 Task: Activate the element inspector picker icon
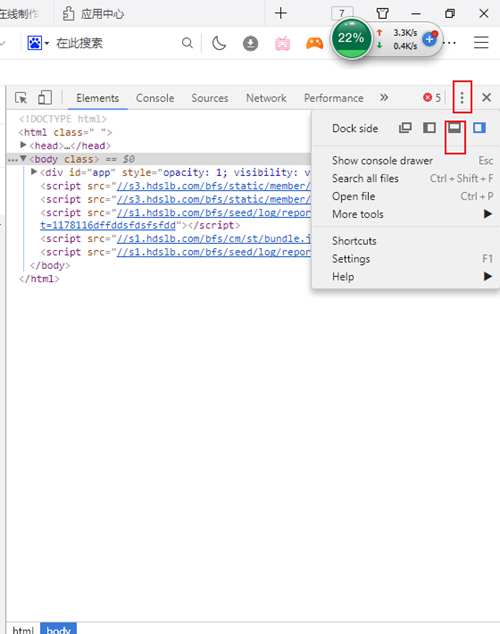tap(21, 98)
